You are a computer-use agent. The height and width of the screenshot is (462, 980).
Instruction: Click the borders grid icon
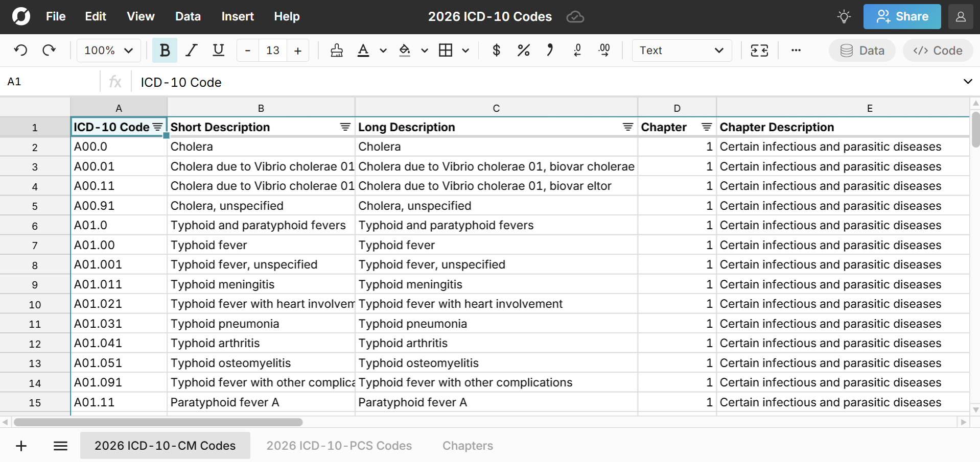pyautogui.click(x=446, y=50)
